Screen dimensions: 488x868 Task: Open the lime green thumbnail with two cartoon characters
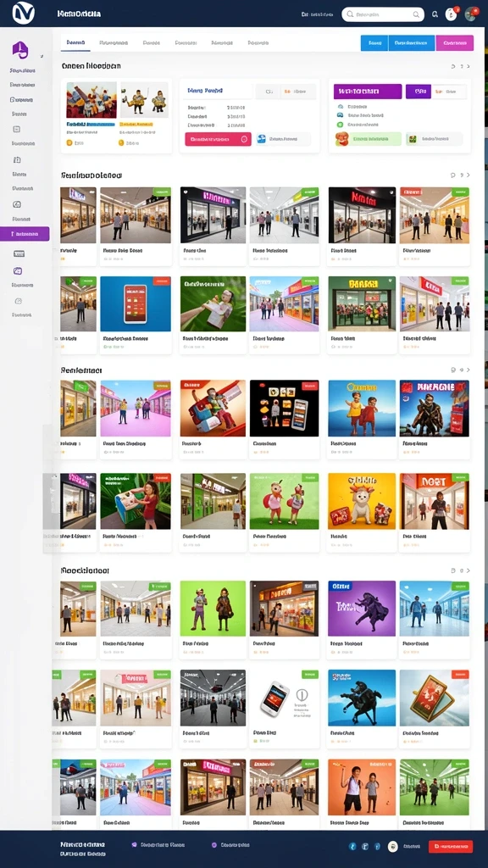pos(213,609)
